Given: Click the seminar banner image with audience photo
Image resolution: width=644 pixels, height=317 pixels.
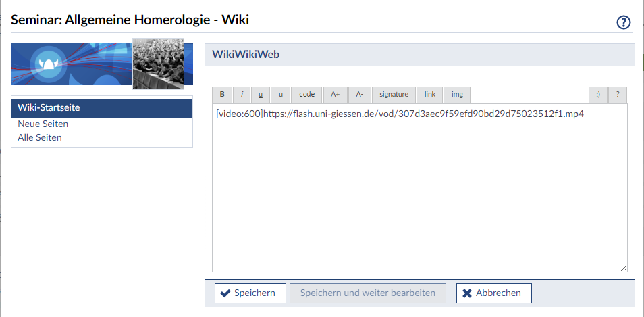Looking at the screenshot, I should pos(159,64).
